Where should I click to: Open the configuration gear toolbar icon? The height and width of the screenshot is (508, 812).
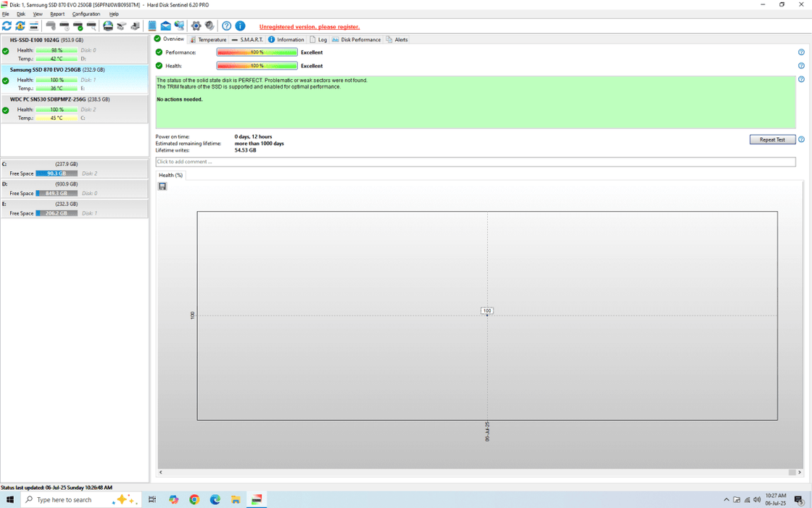click(196, 26)
